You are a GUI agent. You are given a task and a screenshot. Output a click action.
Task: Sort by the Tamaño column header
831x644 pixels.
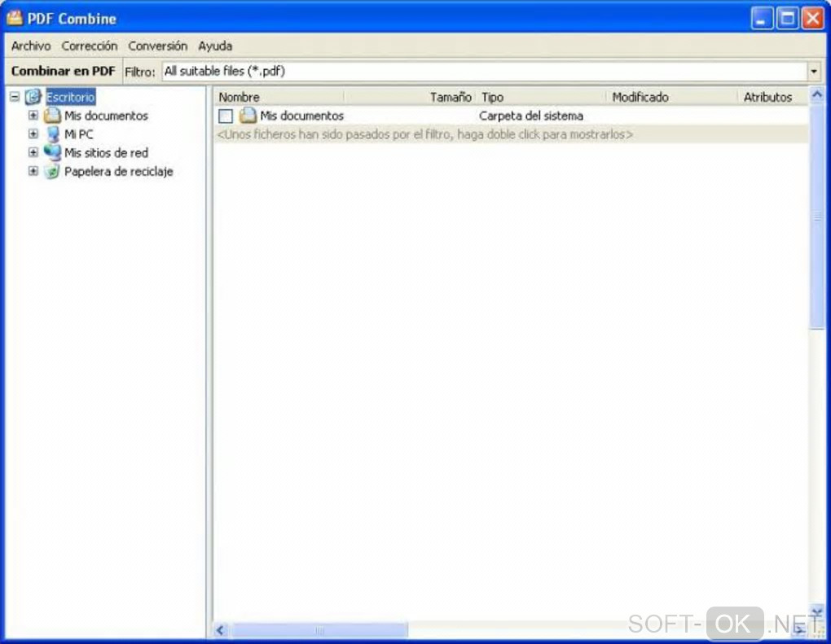point(410,97)
